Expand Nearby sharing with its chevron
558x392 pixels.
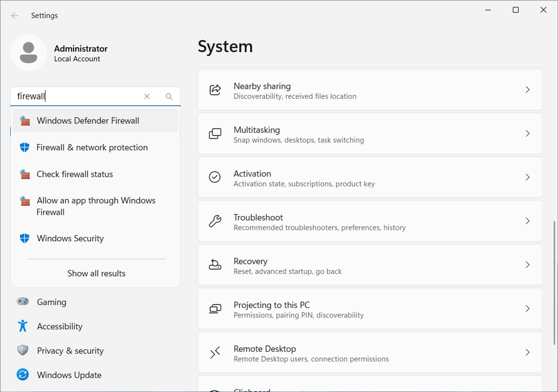point(527,90)
